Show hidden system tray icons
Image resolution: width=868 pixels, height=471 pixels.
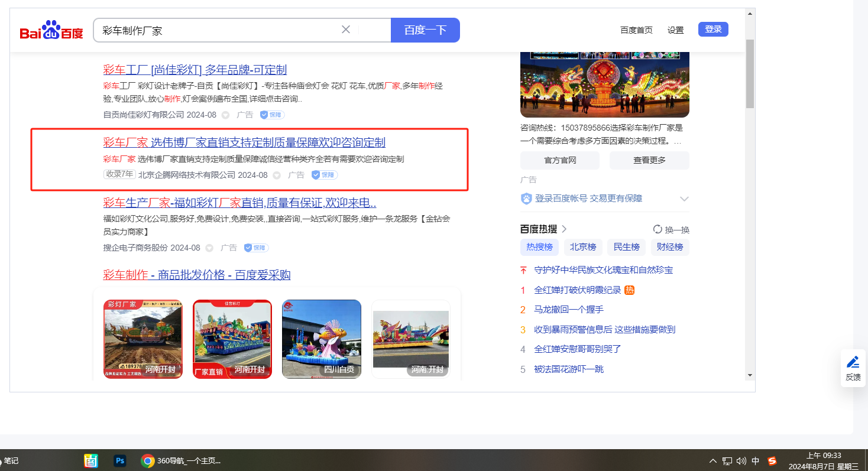[712, 461]
